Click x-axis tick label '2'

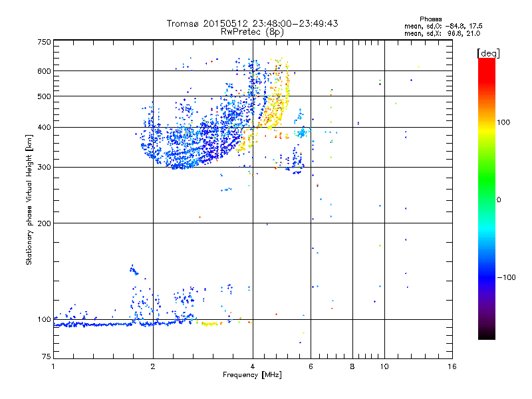[153, 366]
